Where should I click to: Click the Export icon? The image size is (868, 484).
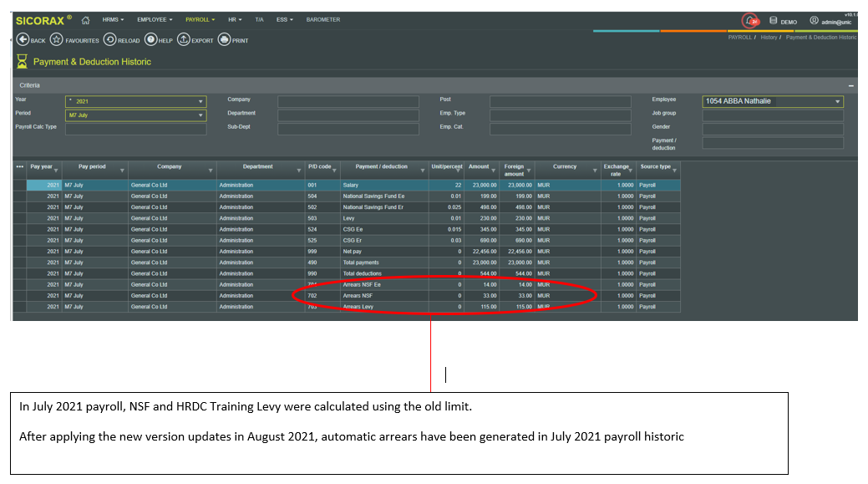point(184,39)
